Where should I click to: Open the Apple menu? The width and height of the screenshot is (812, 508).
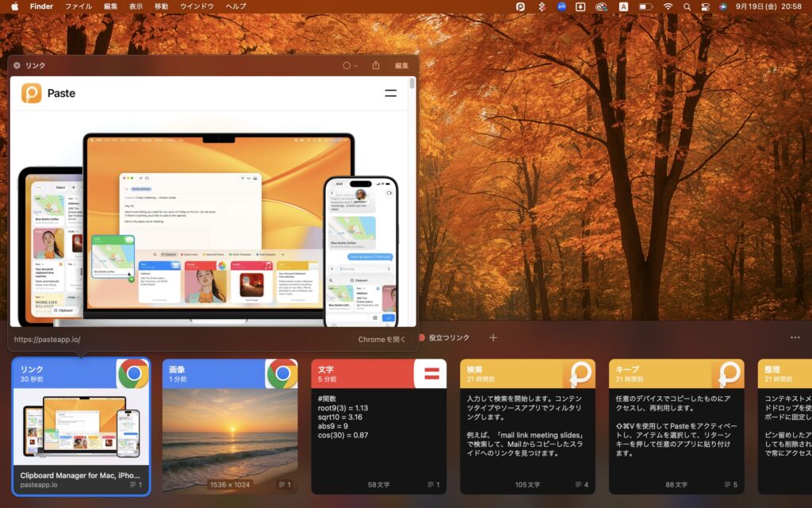tap(14, 6)
